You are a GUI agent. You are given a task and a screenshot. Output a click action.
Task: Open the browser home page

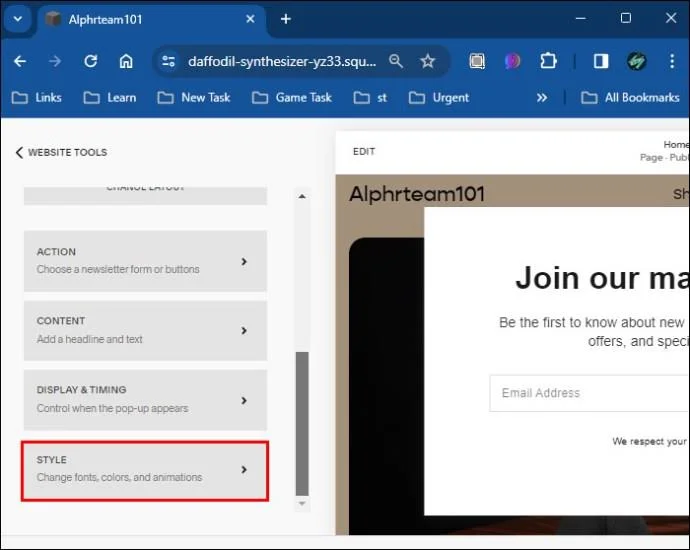coord(126,61)
